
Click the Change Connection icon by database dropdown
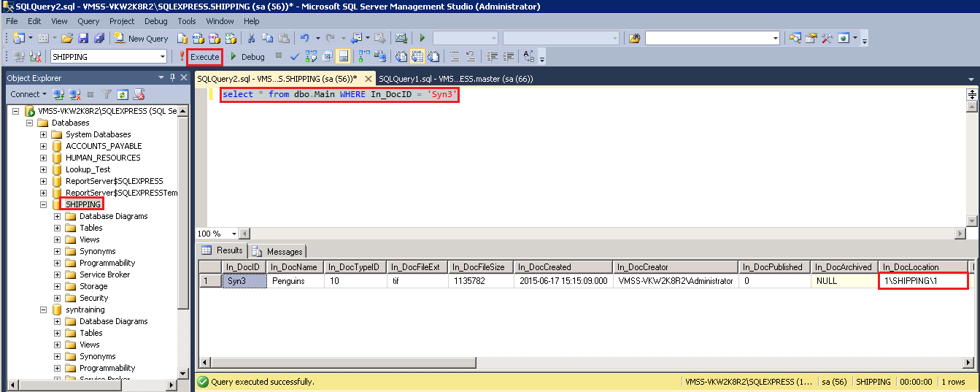coord(35,56)
